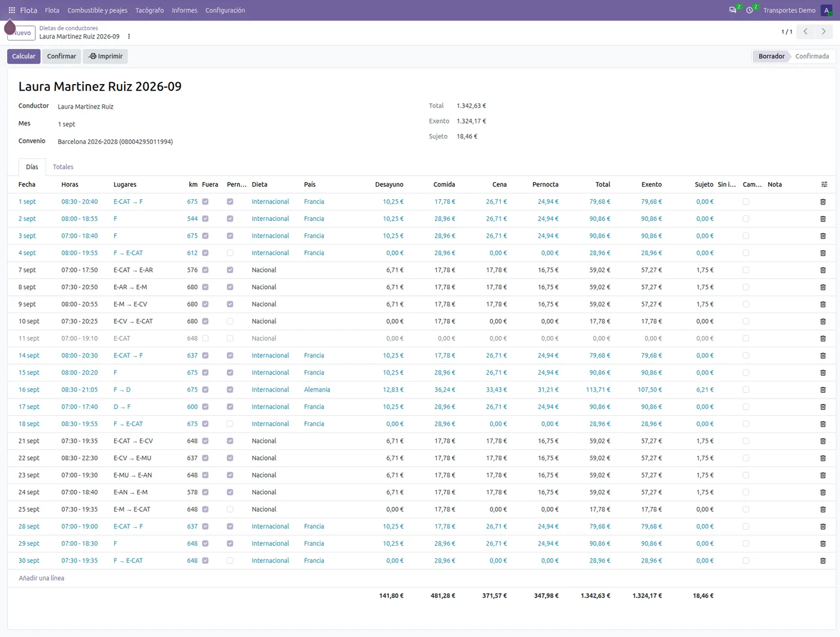
Task: Click the Calcular button
Action: click(24, 56)
